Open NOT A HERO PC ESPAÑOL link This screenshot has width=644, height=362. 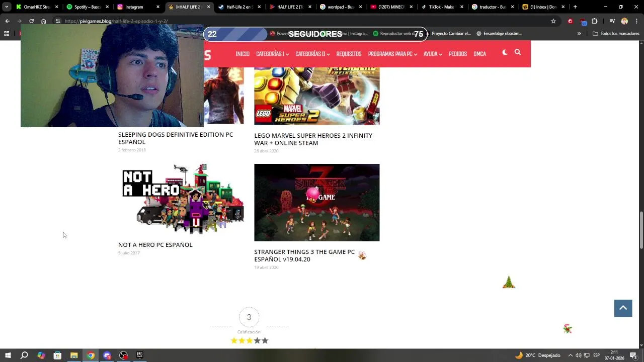(x=155, y=245)
